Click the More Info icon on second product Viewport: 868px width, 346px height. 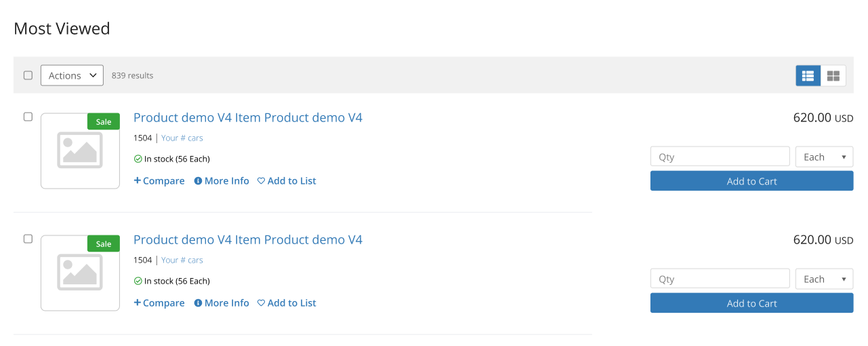coord(198,303)
